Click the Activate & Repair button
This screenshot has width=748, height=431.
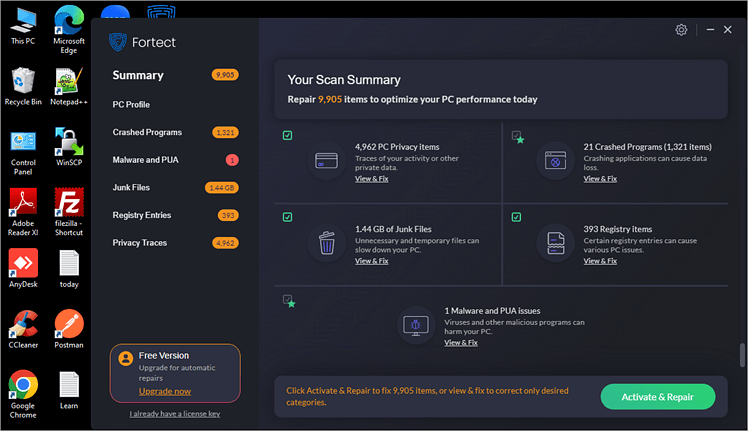click(x=657, y=397)
